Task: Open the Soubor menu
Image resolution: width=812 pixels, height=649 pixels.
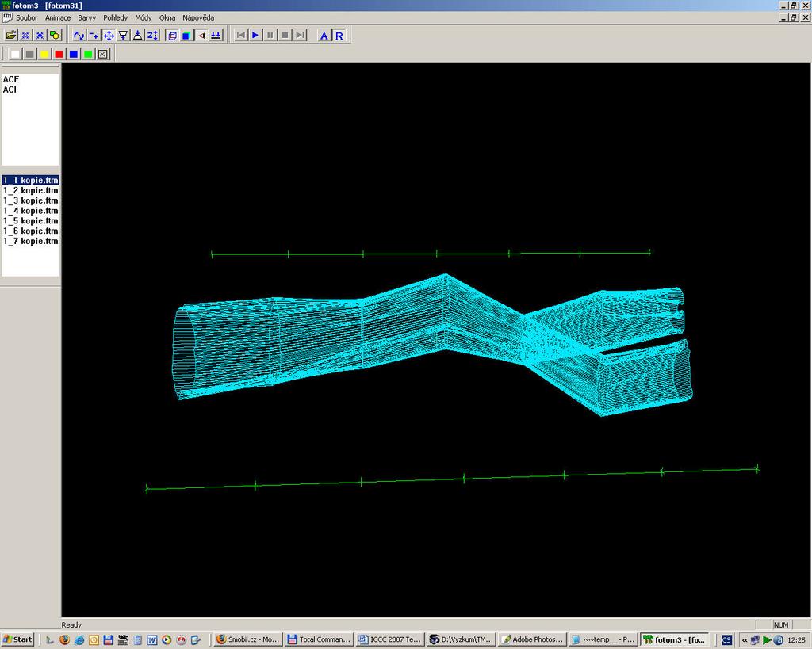Action: point(26,17)
